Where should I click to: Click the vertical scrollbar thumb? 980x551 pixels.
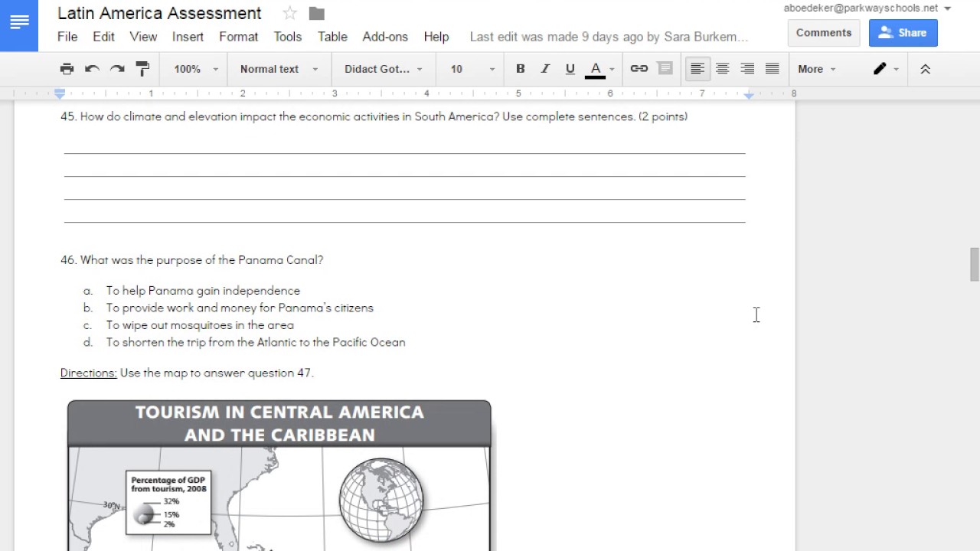975,265
